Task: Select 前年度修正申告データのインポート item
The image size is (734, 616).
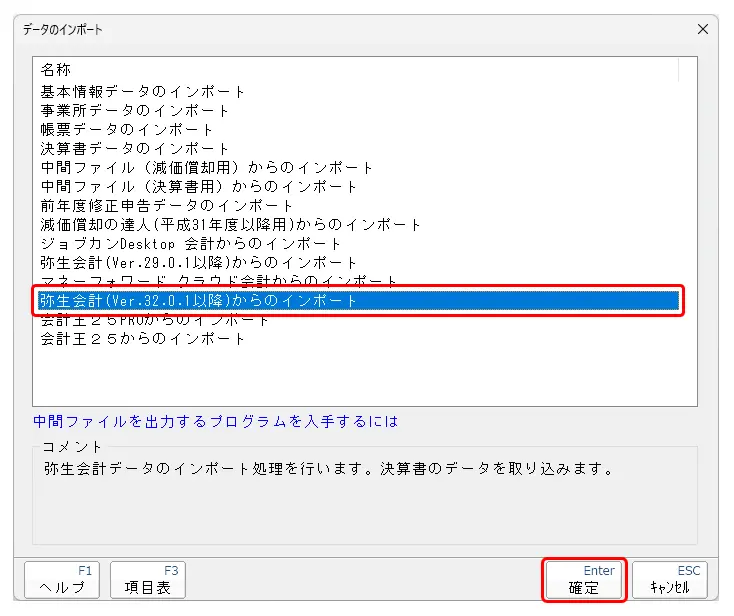Action: pos(167,205)
